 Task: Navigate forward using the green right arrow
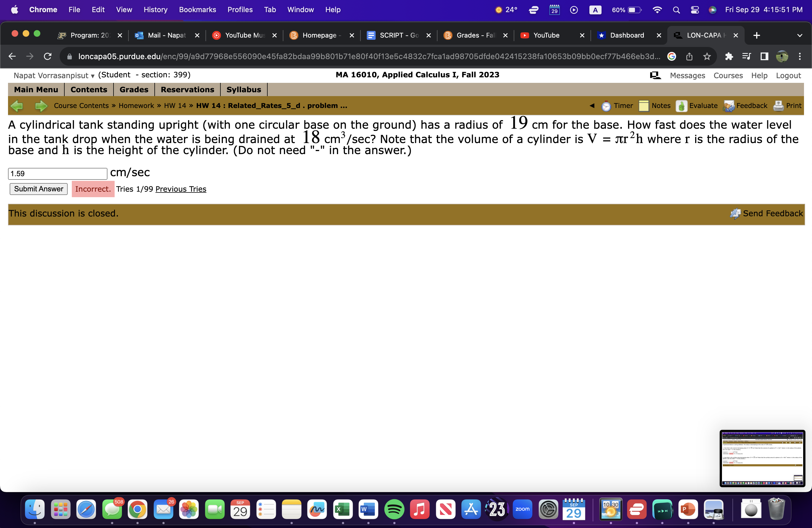tap(41, 106)
